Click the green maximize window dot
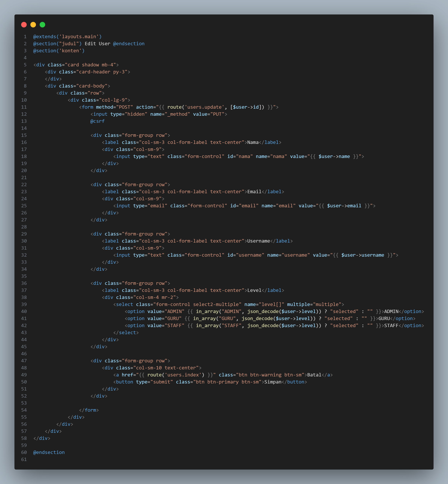The height and width of the screenshot is (484, 448). tap(42, 24)
